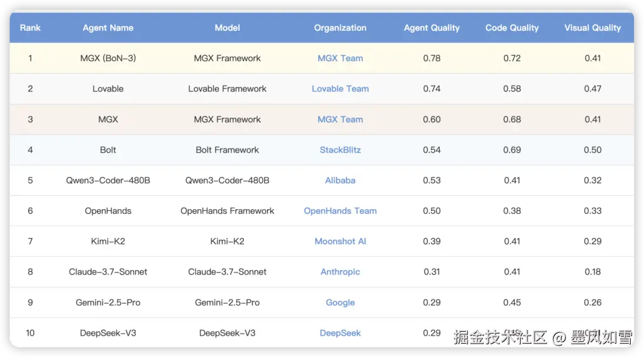Image resolution: width=644 pixels, height=357 pixels.
Task: Select Claude-3.7-Sonnet in the Model column
Action: 227,271
